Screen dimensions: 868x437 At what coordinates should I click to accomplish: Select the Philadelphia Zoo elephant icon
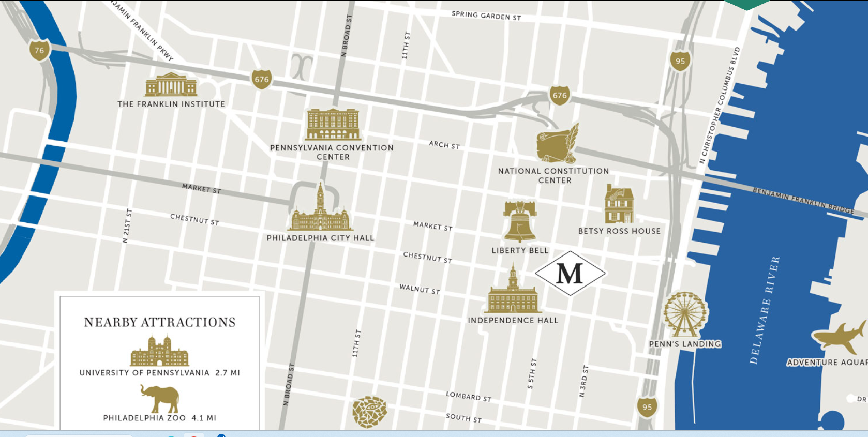pyautogui.click(x=160, y=398)
